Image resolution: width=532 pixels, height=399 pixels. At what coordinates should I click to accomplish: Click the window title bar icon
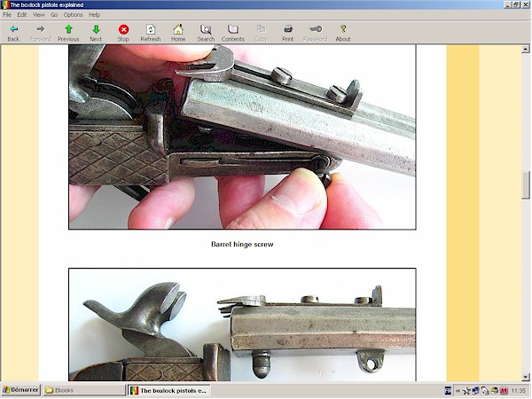(x=4, y=4)
